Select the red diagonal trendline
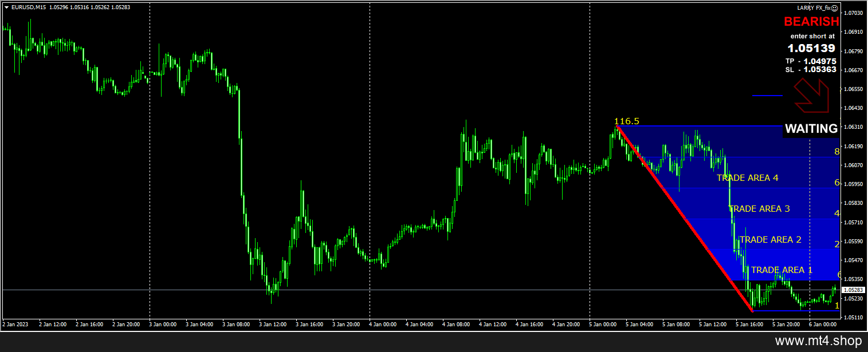Image resolution: width=868 pixels, height=352 pixels. [685, 219]
